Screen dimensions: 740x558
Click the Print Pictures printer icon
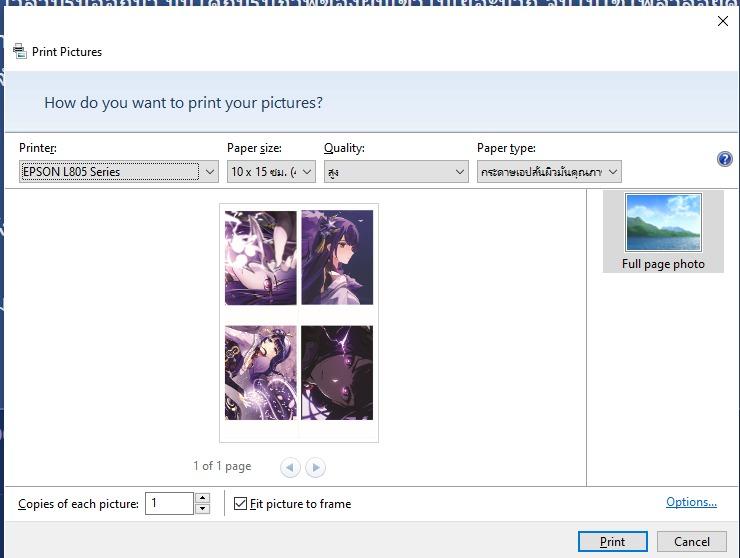[x=19, y=51]
